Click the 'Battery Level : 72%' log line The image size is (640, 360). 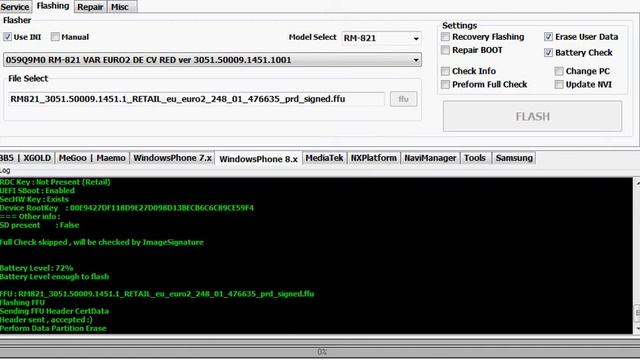coord(36,268)
